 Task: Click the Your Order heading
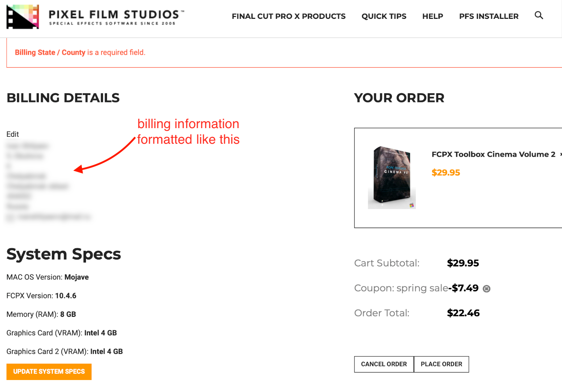(399, 98)
